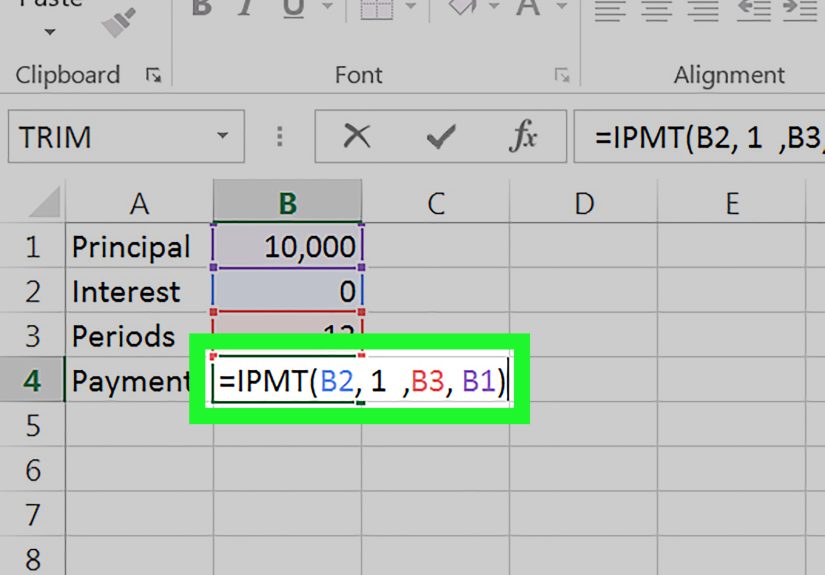Open Clipboard pane launcher
This screenshot has width=825, height=575.
tap(153, 75)
